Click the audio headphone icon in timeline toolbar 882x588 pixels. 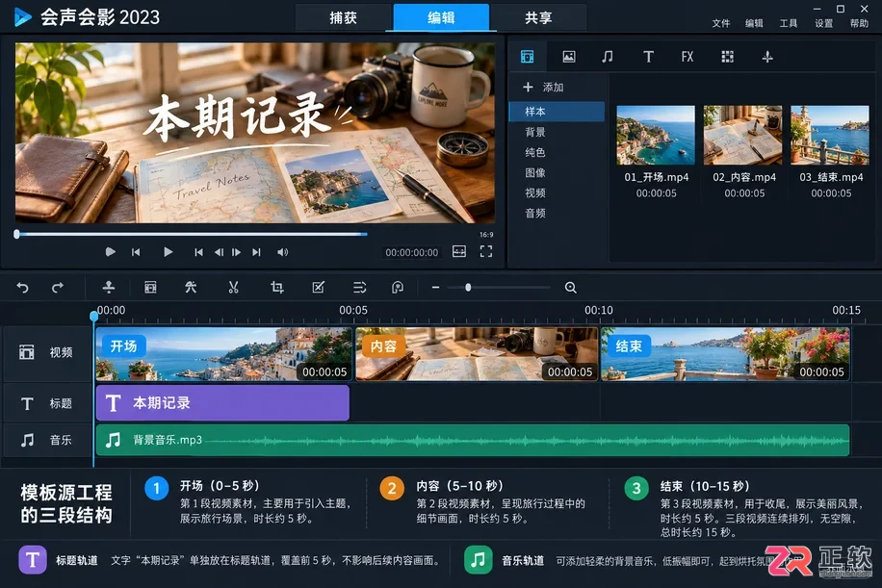[398, 287]
